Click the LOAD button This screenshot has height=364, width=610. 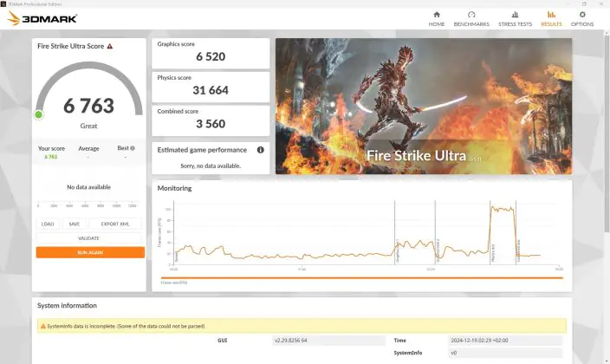click(48, 224)
